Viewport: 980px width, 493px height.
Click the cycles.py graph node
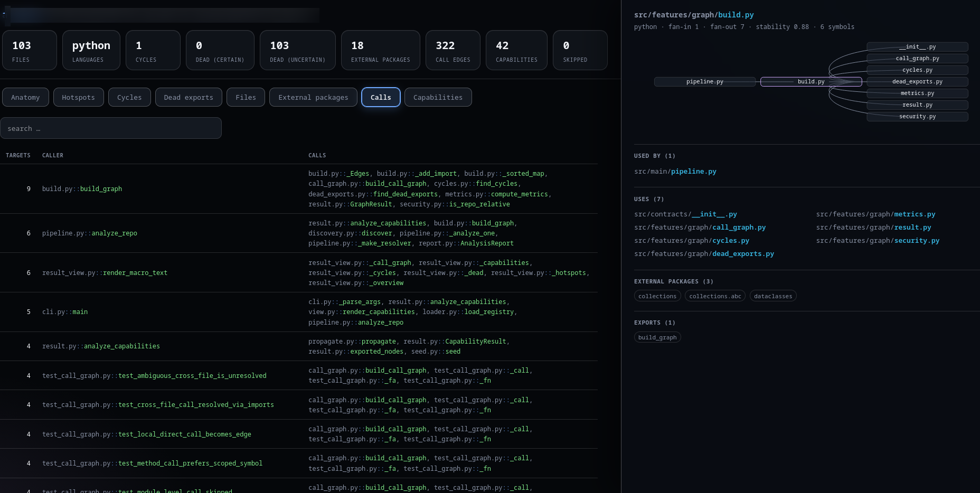tap(918, 70)
